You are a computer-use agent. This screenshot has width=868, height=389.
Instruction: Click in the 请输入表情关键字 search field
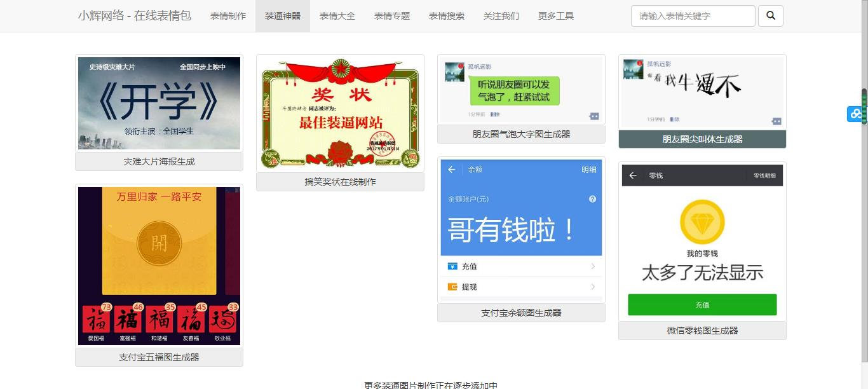point(693,16)
